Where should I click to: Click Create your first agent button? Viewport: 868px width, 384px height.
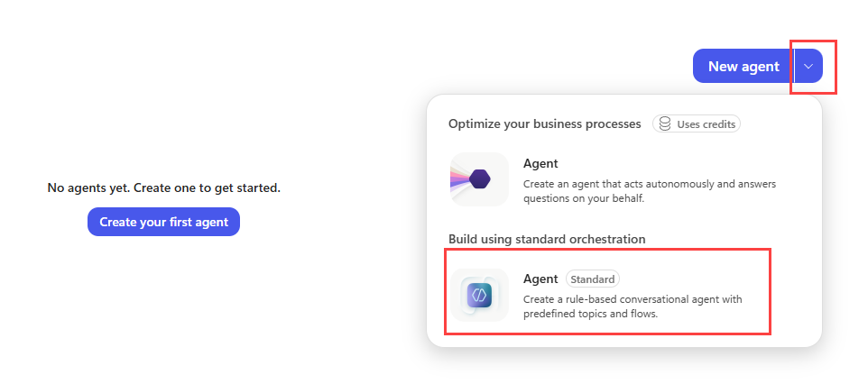(x=163, y=222)
